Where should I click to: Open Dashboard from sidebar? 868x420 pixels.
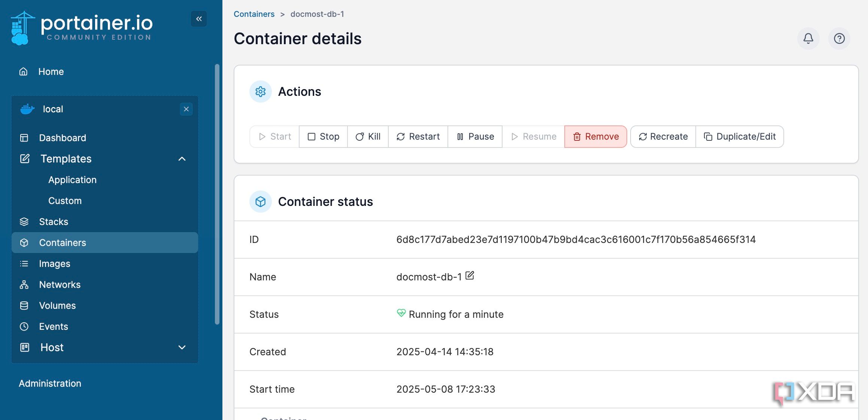pos(63,138)
